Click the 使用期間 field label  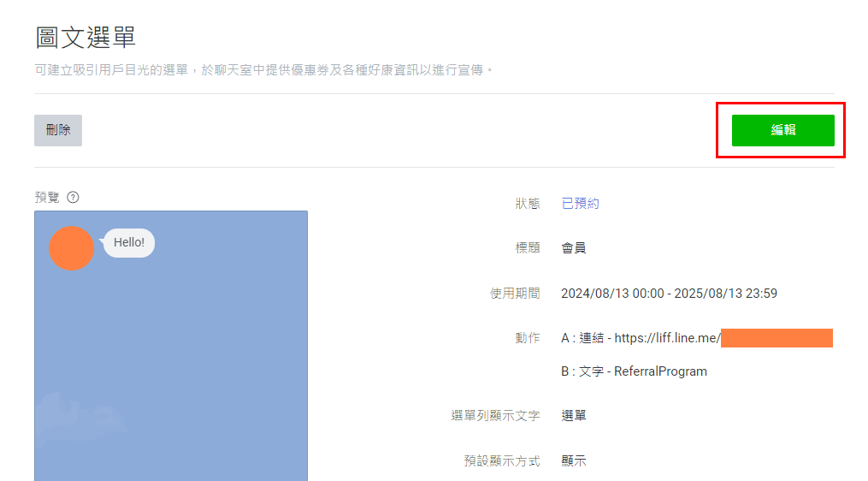[515, 294]
